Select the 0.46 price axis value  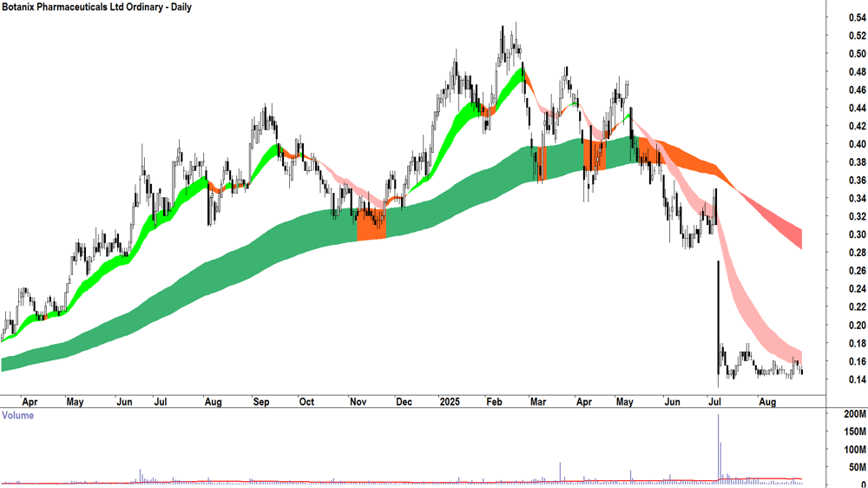pyautogui.click(x=857, y=89)
